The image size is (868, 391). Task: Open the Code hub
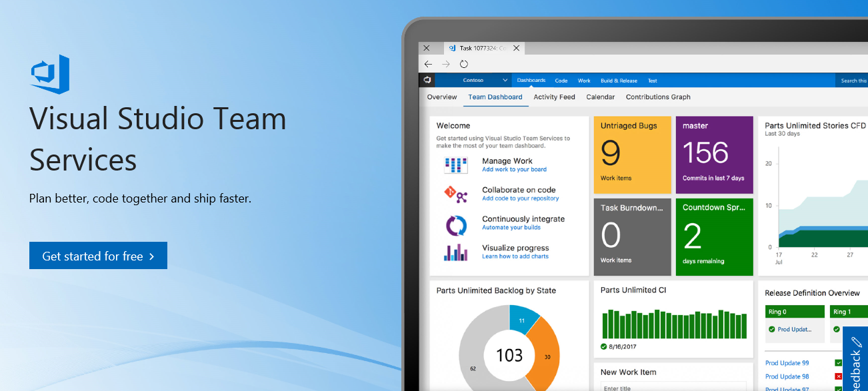point(561,81)
